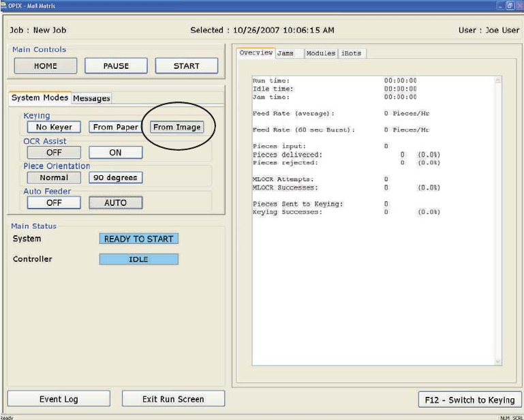Switch to the System Modes tab
Screen dimensions: 524x420
tap(40, 97)
